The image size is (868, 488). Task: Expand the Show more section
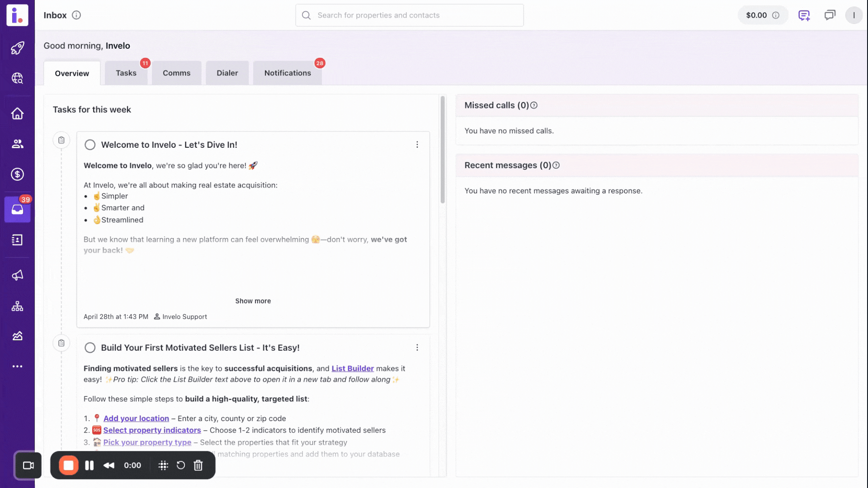253,300
